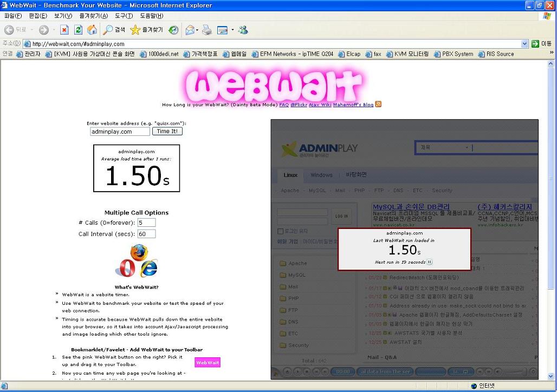Click the Edit page toolbar icon
Screen dimensions: 557x392
point(222,30)
